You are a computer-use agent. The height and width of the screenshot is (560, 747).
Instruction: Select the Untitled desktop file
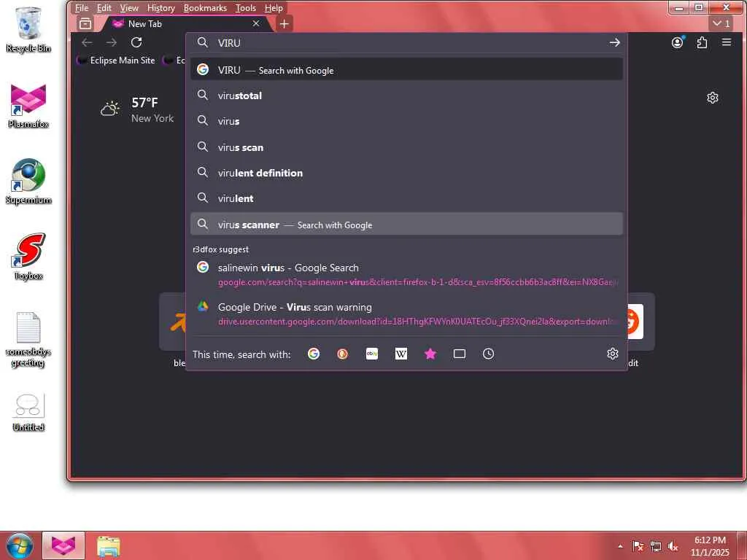28,413
